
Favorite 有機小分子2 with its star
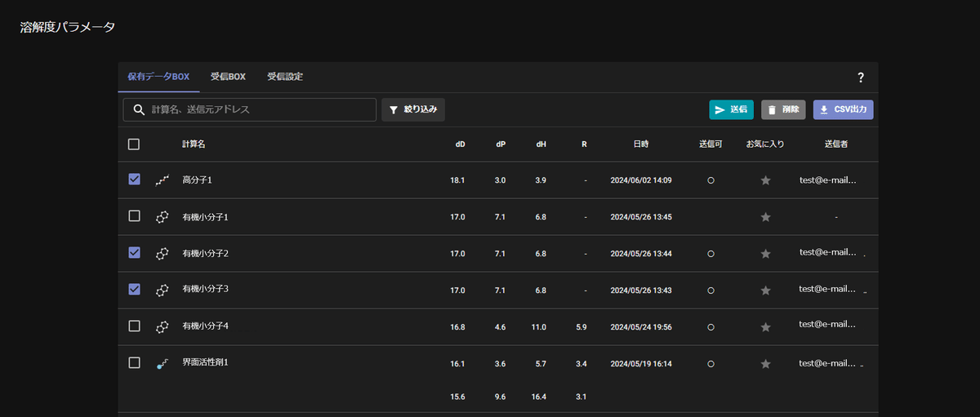765,254
